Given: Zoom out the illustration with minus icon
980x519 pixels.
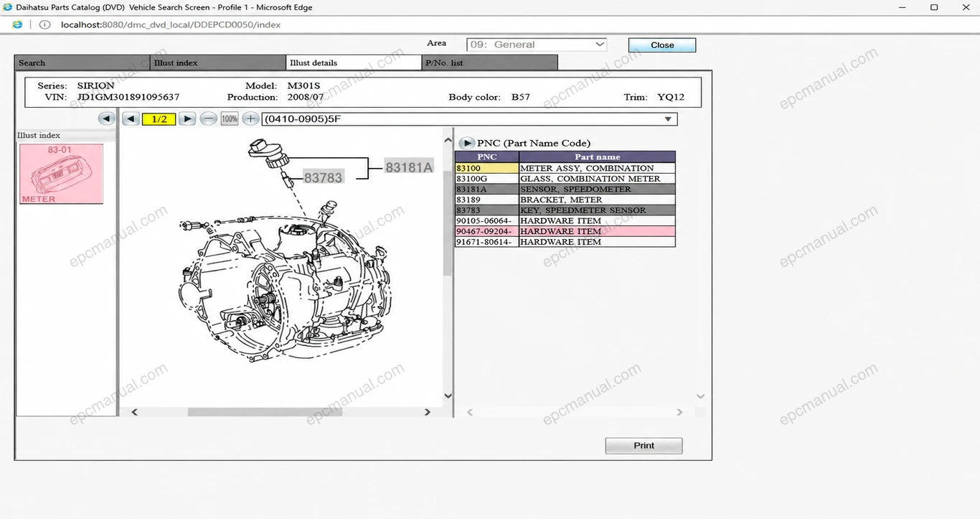Looking at the screenshot, I should pyautogui.click(x=209, y=119).
